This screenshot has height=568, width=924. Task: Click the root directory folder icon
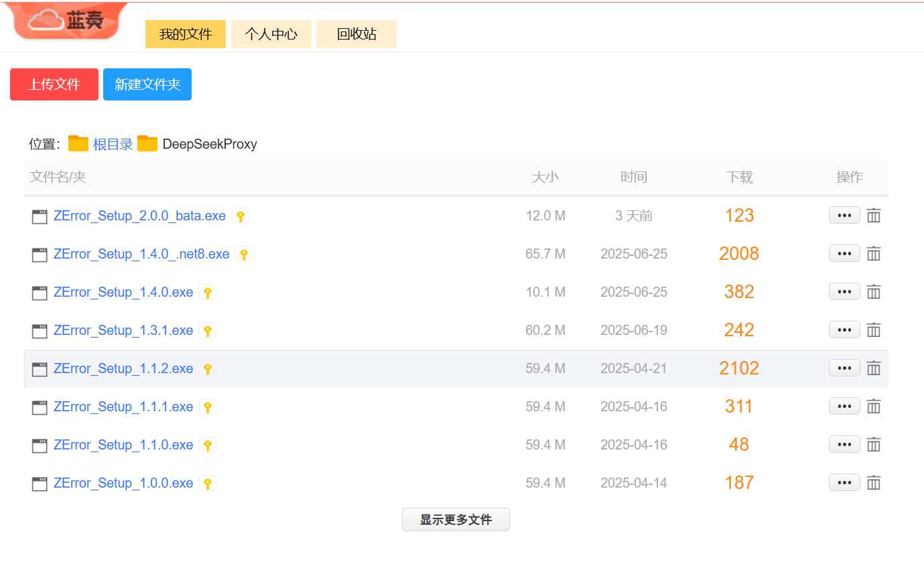pyautogui.click(x=78, y=144)
